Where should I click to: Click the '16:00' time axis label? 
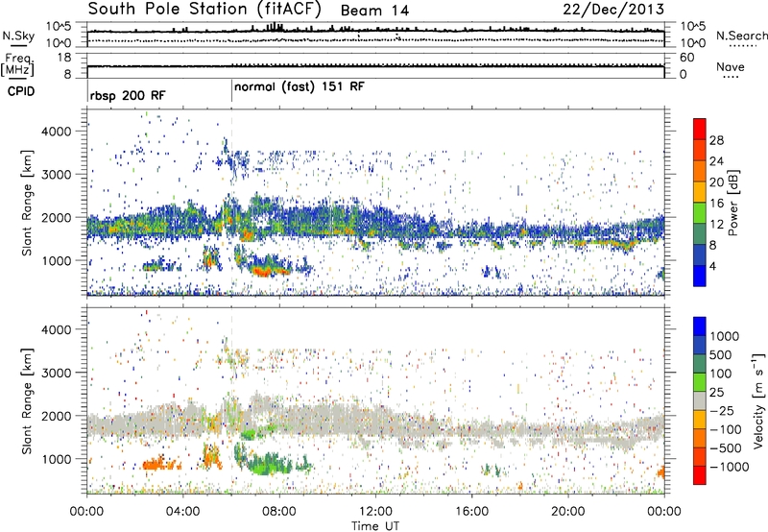pyautogui.click(x=471, y=512)
